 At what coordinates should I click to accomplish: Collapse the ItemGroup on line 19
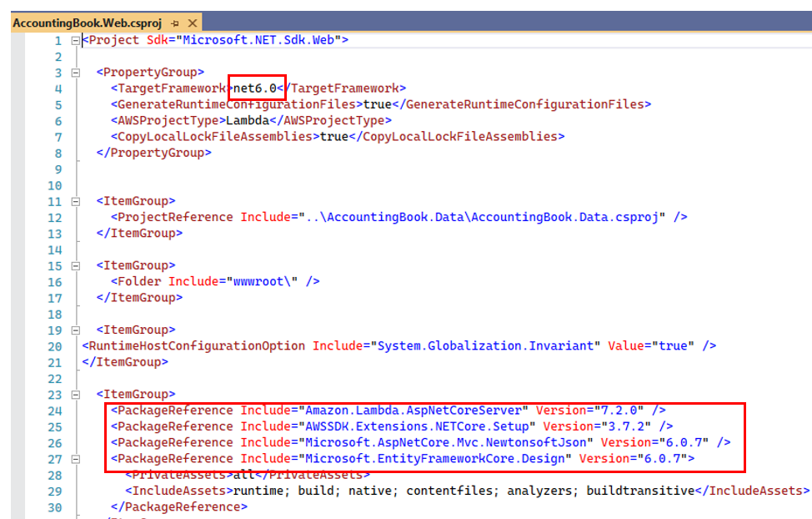tap(76, 330)
